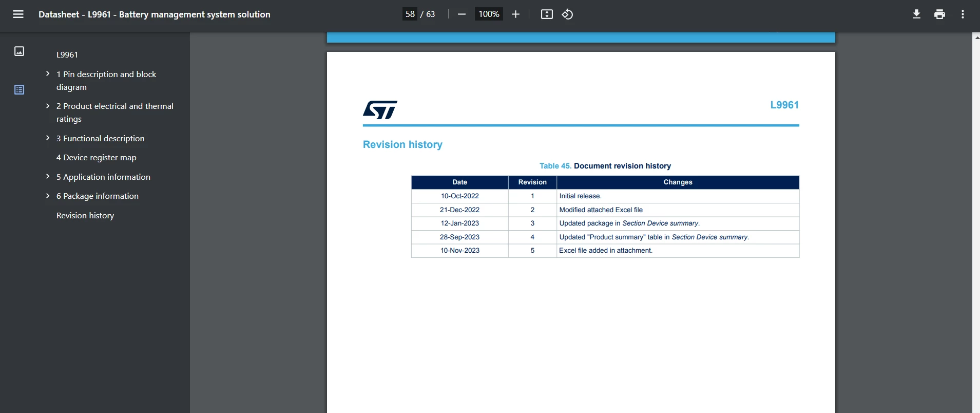Viewport: 980px width, 413px height.
Task: Click the '10-Oct-2022' date cell
Action: click(460, 196)
